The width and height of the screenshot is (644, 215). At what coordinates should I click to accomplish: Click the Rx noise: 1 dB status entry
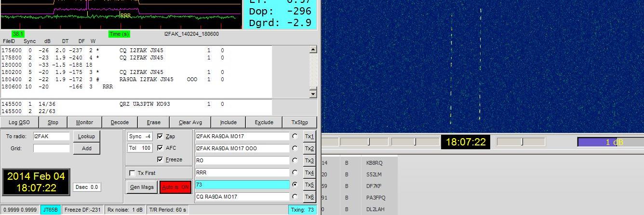coord(125,210)
